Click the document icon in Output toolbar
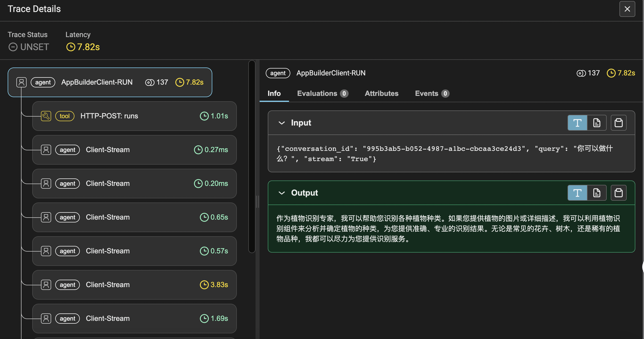Viewport: 644px width, 339px height. pos(596,193)
